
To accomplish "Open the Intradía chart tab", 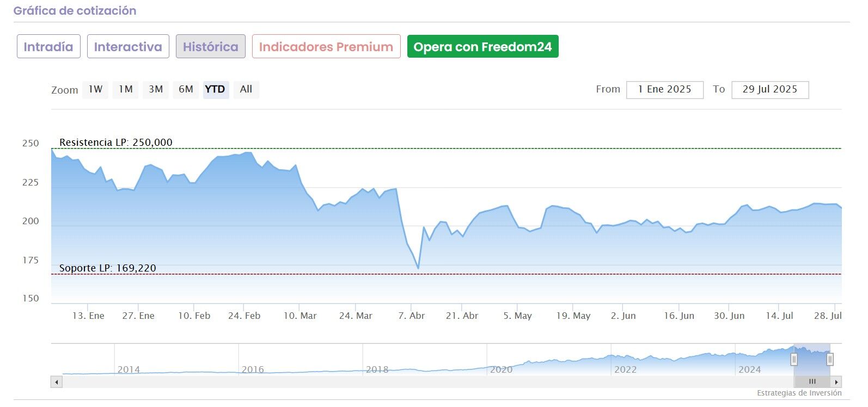I will click(48, 47).
